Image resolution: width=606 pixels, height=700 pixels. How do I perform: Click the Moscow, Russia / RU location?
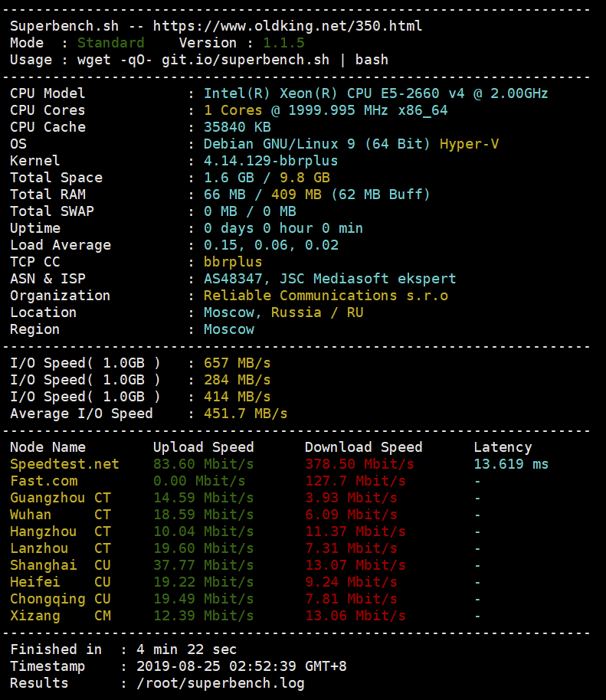pyautogui.click(x=283, y=312)
